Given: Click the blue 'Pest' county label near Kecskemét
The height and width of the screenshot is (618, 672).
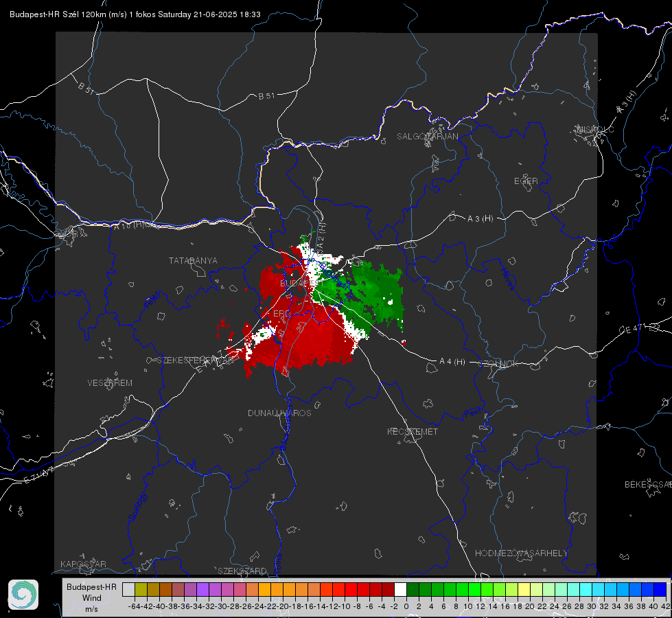Looking at the screenshot, I should click(473, 413).
